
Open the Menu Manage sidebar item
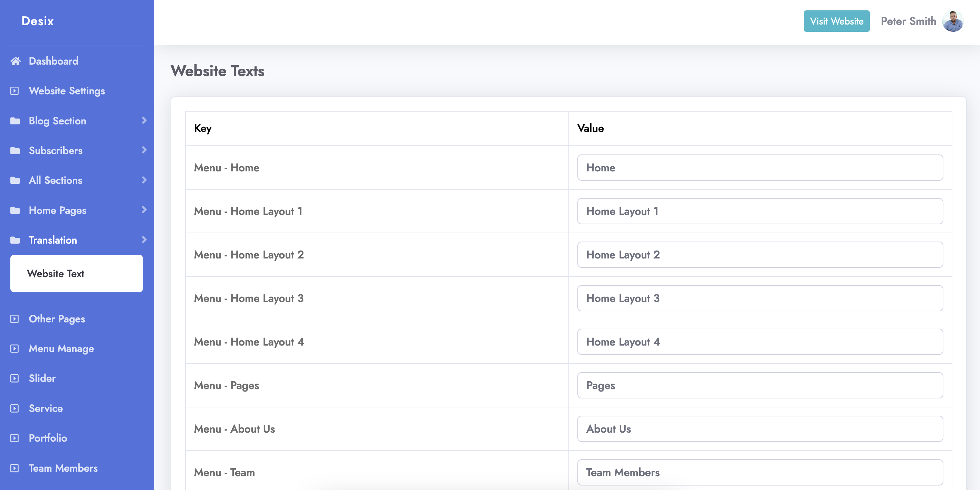coord(61,348)
